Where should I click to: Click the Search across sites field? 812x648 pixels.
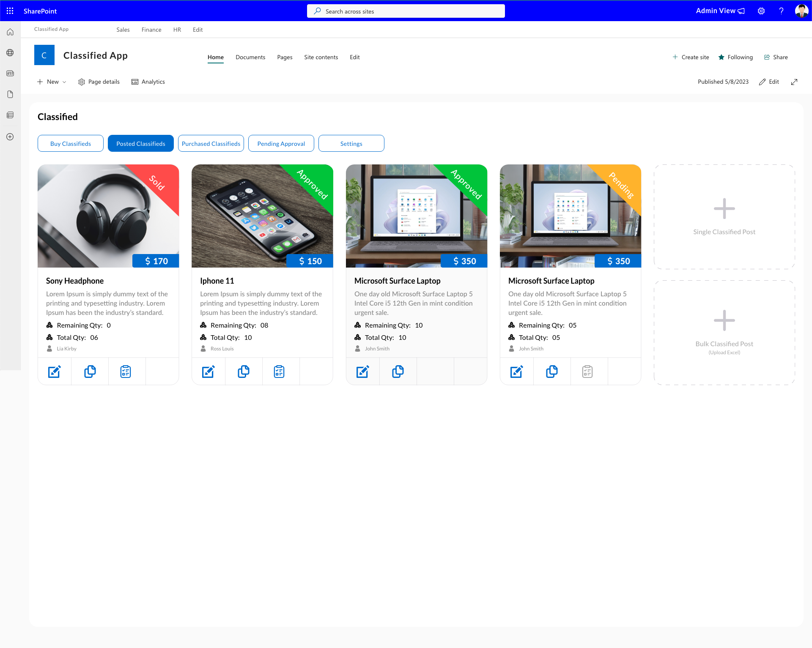click(x=406, y=11)
